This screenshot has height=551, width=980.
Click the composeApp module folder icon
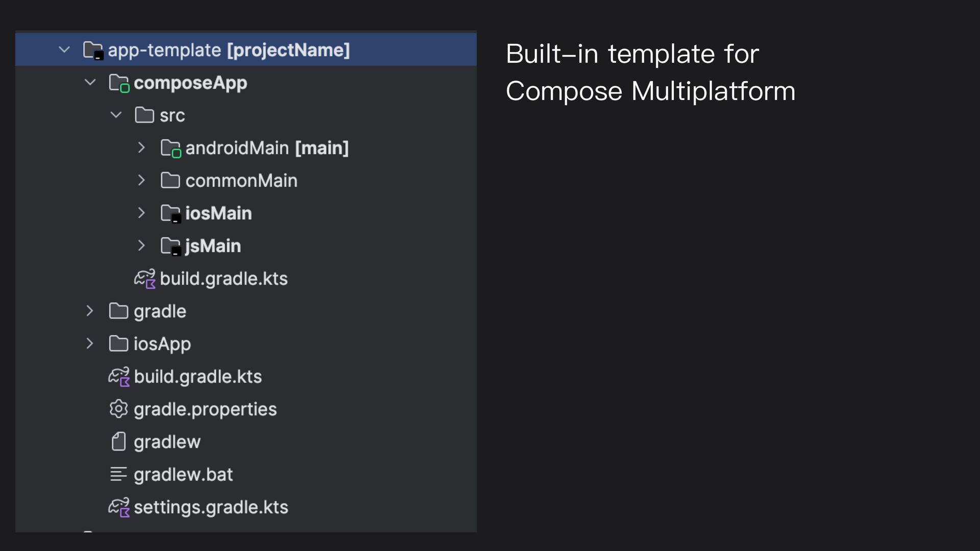point(119,83)
